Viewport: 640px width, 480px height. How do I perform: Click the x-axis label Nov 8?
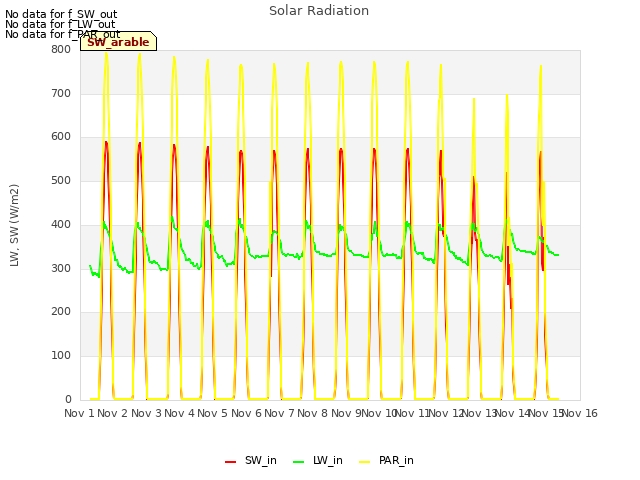(x=312, y=413)
